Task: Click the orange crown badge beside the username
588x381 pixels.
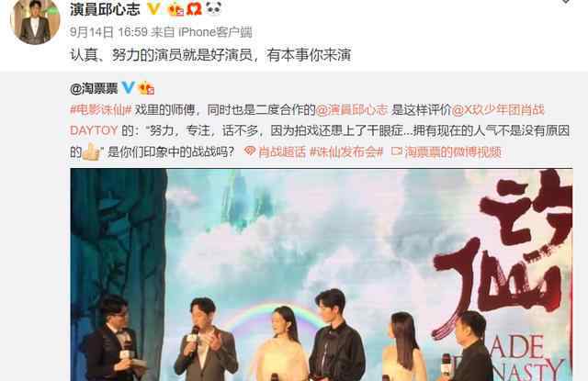Action: (175, 9)
